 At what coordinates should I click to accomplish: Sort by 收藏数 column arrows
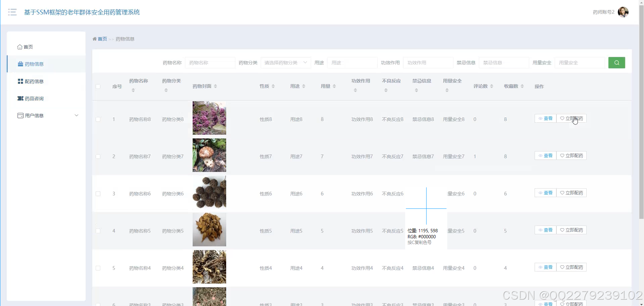pos(522,86)
